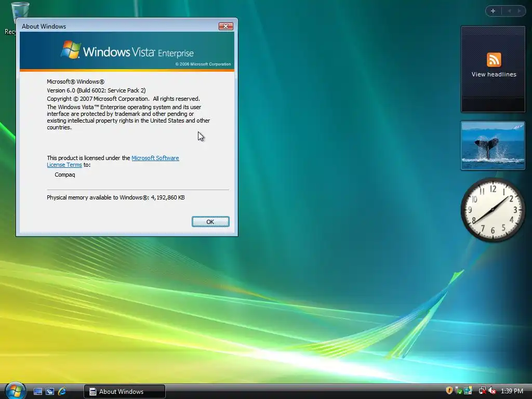The height and width of the screenshot is (399, 532).
Task: Click the Physical memory available text
Action: 116,197
